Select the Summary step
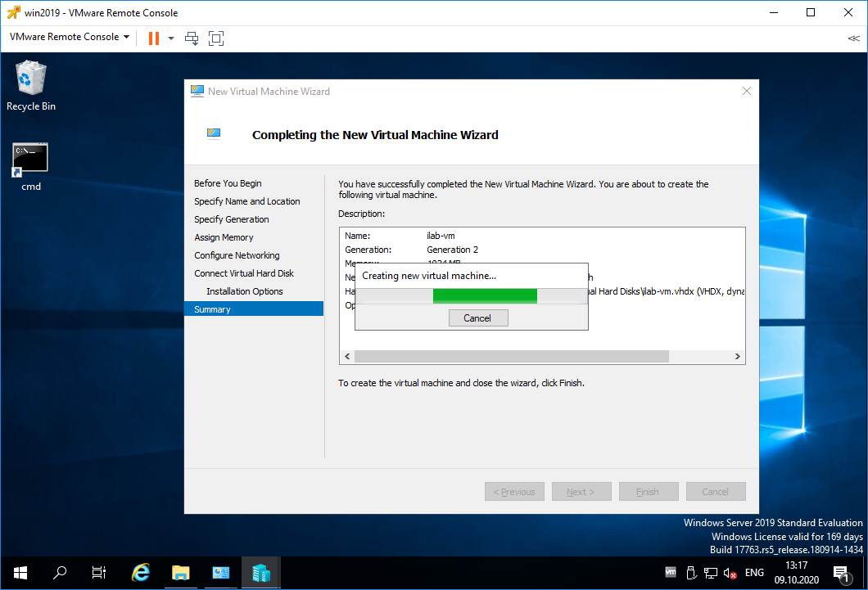This screenshot has height=590, width=868. 254,309
